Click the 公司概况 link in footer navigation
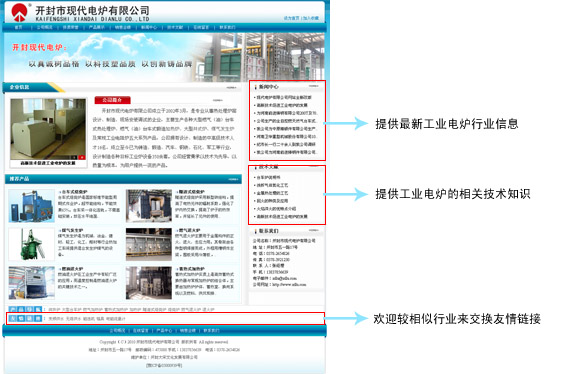The height and width of the screenshot is (374, 565). (117, 330)
